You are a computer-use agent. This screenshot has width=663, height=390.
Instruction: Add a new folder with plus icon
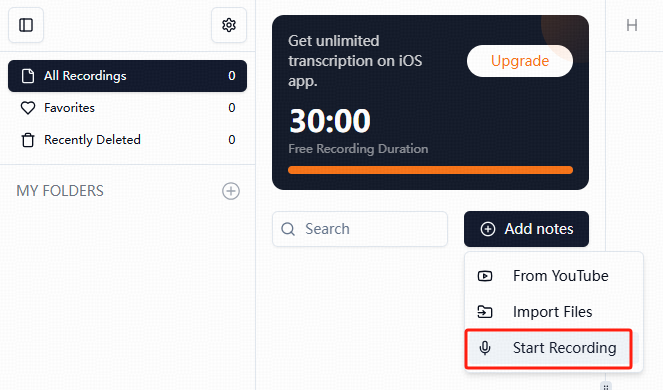tap(231, 191)
